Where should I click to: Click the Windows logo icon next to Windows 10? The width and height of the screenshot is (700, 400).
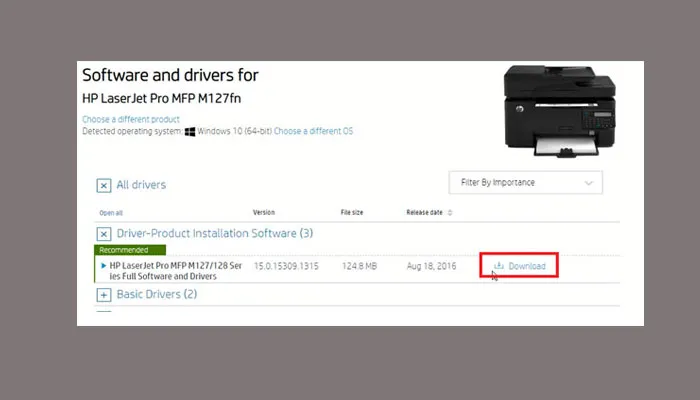(190, 132)
